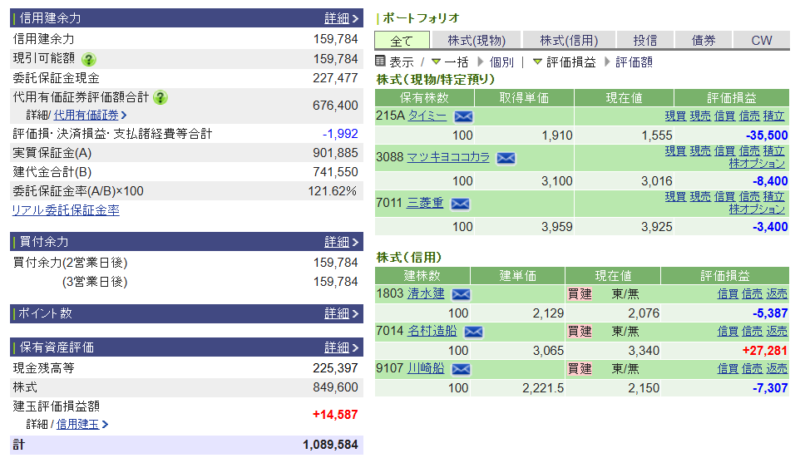Click the mail icon next to 三菱重
The height and width of the screenshot is (458, 800).
click(x=460, y=203)
